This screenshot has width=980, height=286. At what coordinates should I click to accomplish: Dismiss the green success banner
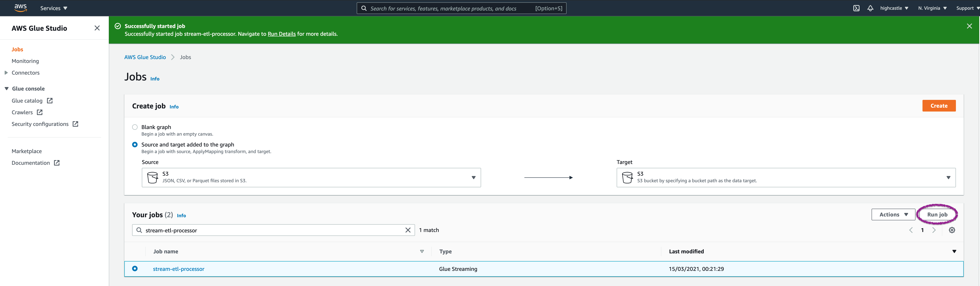[x=969, y=26]
